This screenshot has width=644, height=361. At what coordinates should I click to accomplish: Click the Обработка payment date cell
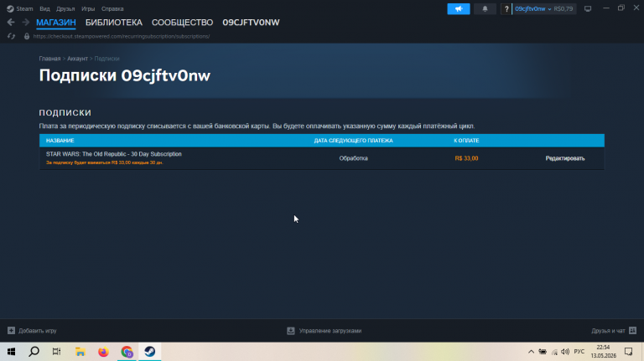coord(353,158)
